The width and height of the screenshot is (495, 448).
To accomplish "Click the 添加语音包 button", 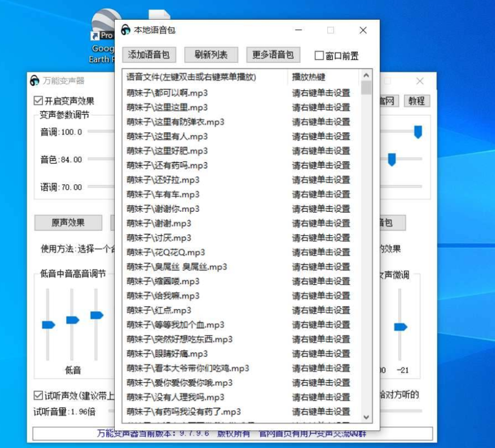I will tap(147, 55).
